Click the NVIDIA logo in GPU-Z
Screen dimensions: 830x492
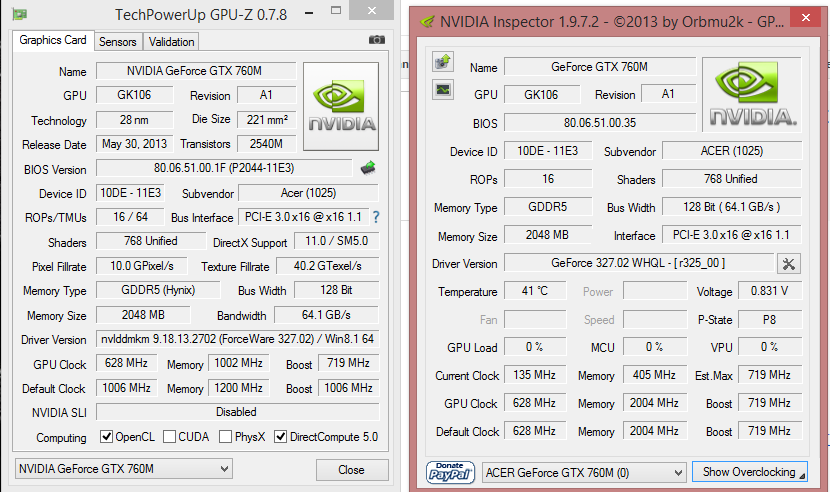point(341,106)
